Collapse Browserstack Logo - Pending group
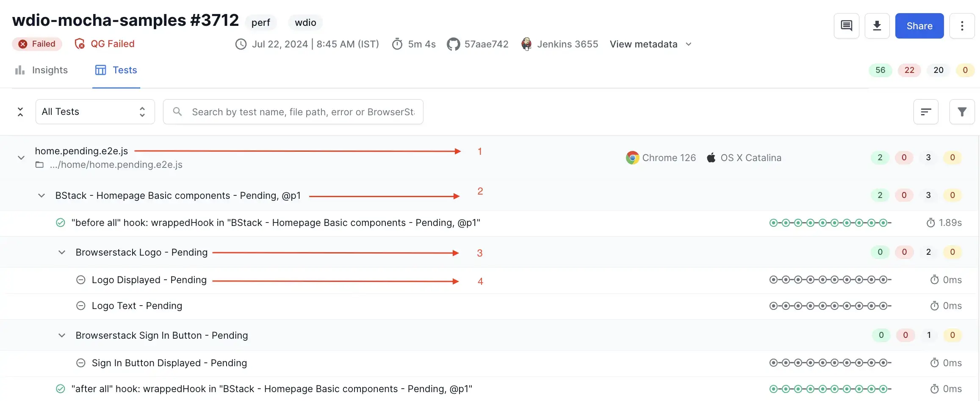 click(x=62, y=252)
